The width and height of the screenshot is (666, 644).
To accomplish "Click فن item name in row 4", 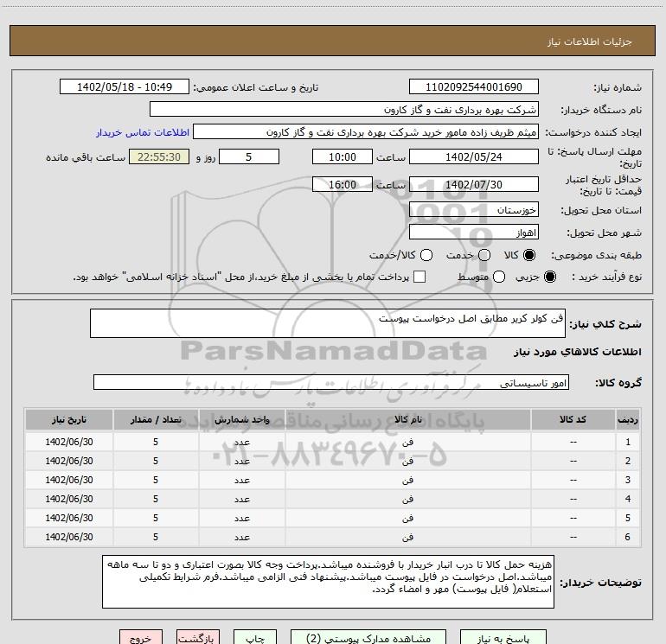I will click(x=407, y=500).
